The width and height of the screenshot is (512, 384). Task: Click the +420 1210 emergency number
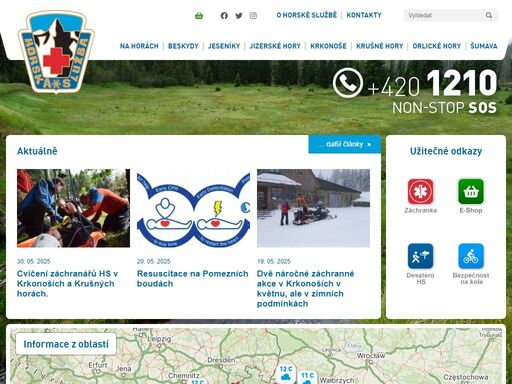point(432,84)
